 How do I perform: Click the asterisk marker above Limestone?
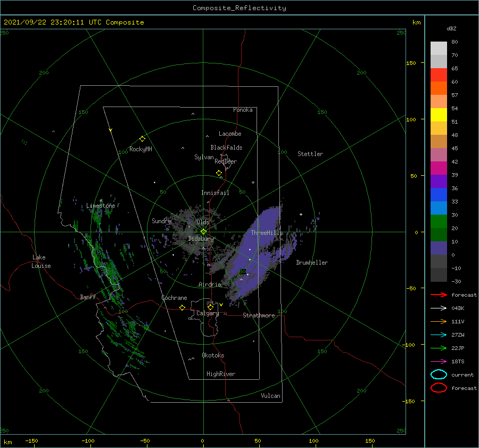pyautogui.click(x=101, y=201)
